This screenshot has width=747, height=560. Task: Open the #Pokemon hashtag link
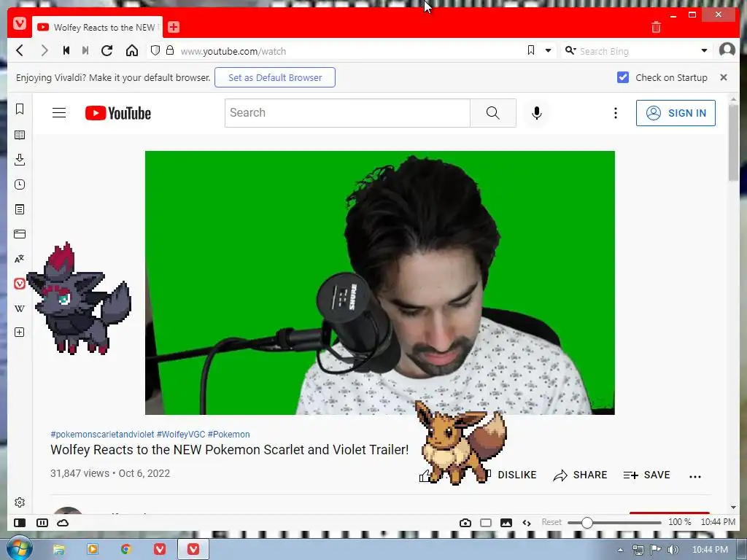coord(228,435)
